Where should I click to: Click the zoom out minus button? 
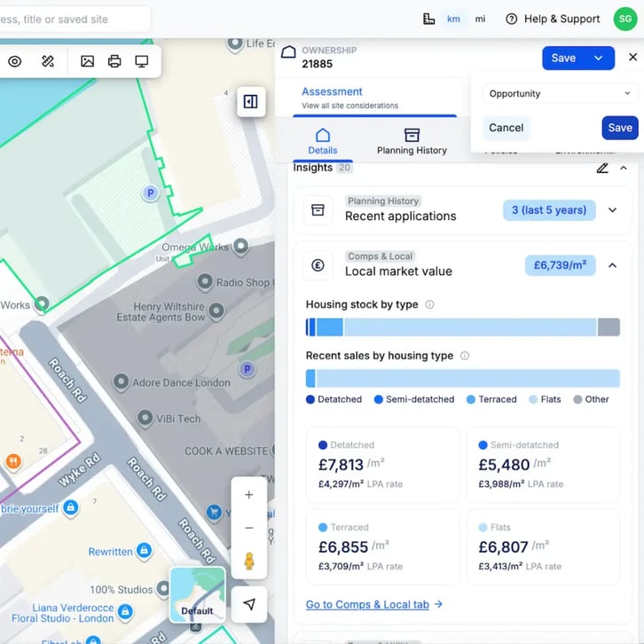point(248,528)
